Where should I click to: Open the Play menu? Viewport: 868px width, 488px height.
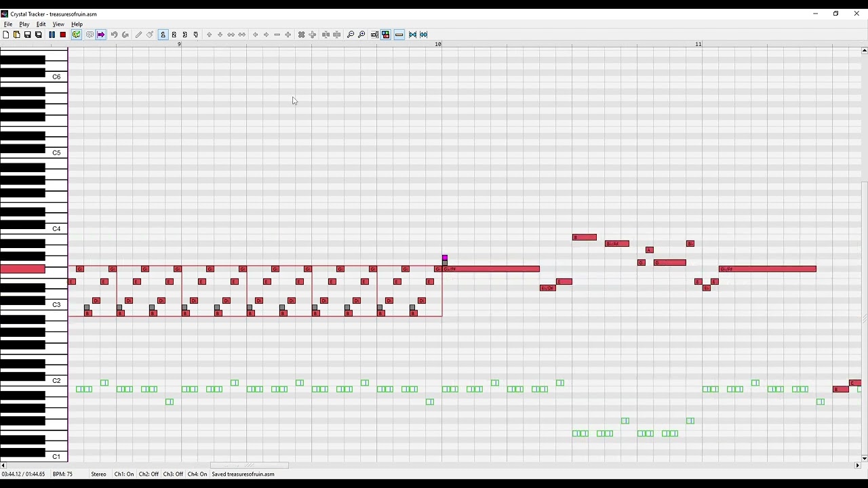coord(24,24)
